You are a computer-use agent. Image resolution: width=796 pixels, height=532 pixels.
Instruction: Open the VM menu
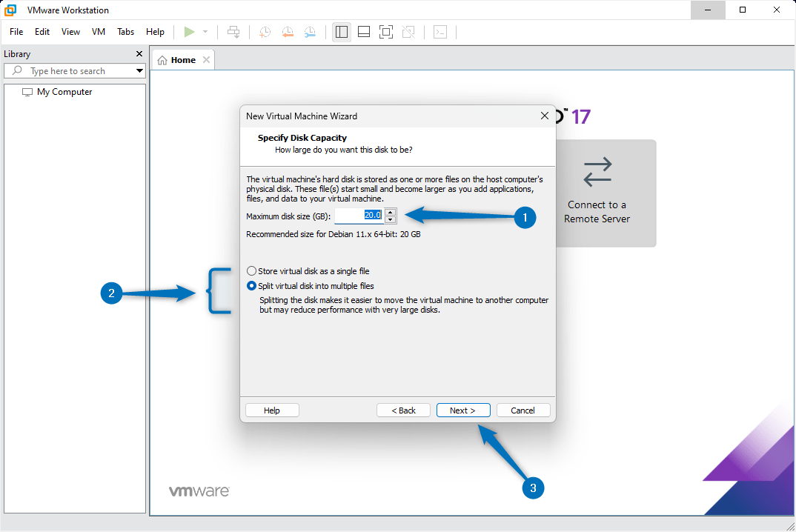[x=99, y=32]
